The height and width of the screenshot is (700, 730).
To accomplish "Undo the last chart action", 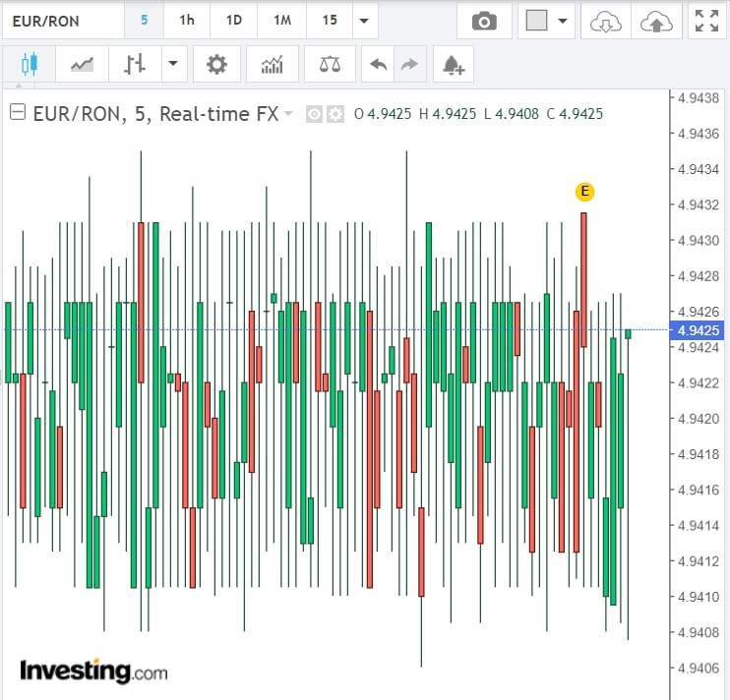I will pyautogui.click(x=378, y=66).
